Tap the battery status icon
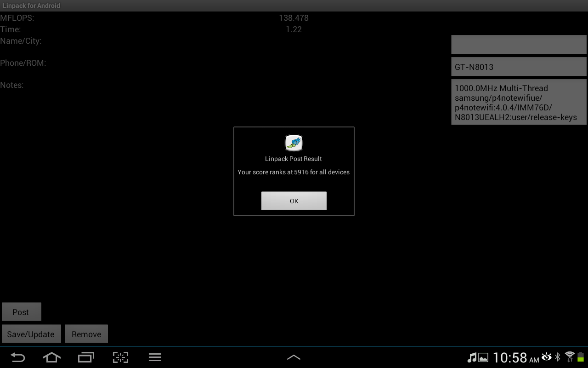The image size is (588, 368). click(581, 357)
